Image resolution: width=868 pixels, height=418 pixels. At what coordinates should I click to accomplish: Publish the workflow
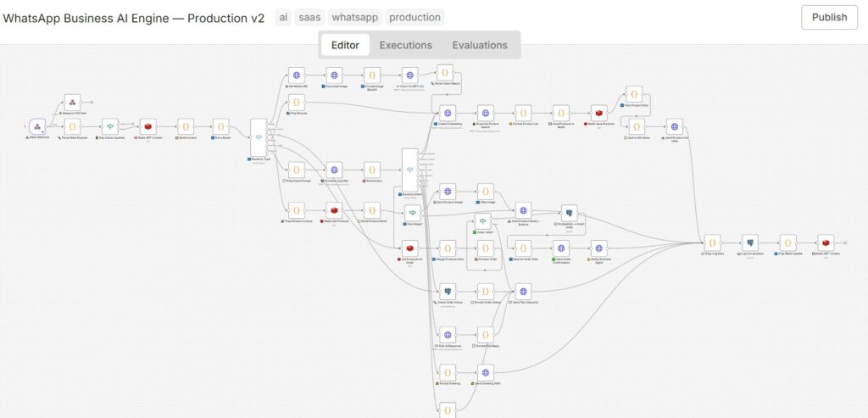pyautogui.click(x=829, y=17)
